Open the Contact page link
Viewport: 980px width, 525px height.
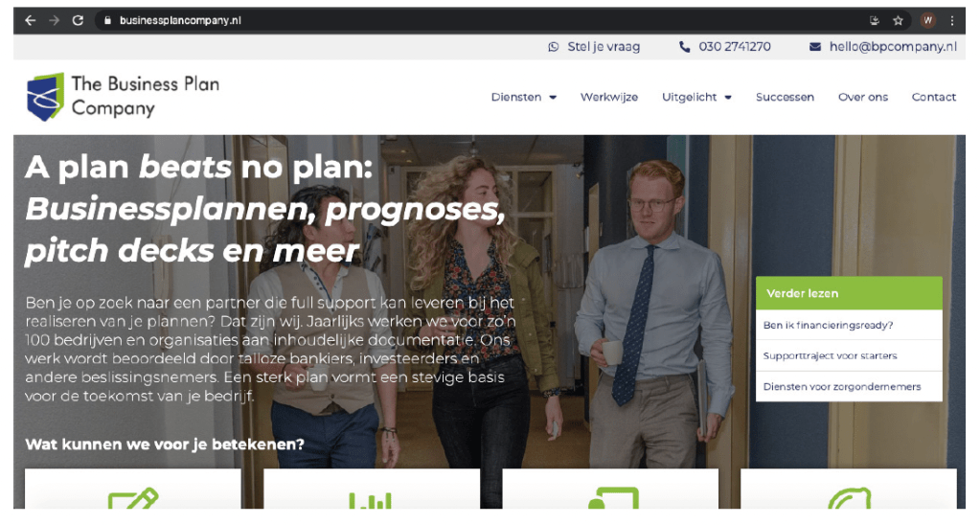933,97
